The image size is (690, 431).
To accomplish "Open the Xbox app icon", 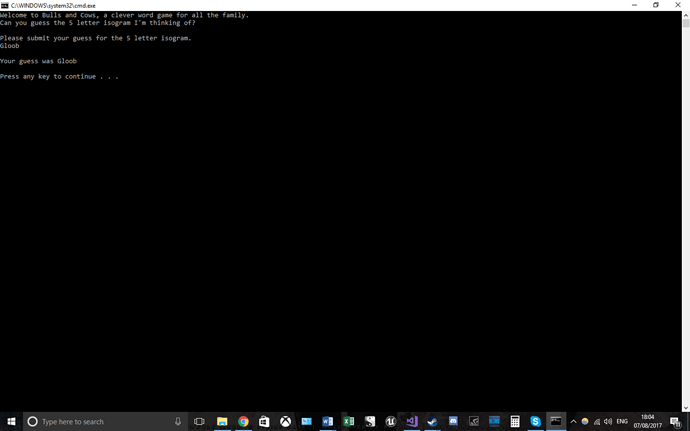I will 286,421.
